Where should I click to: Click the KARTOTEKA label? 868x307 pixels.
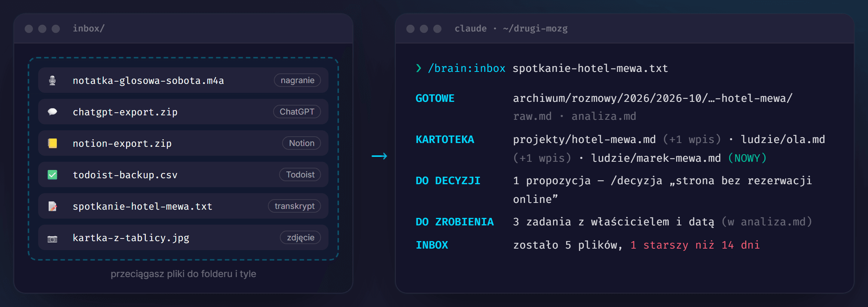point(445,139)
